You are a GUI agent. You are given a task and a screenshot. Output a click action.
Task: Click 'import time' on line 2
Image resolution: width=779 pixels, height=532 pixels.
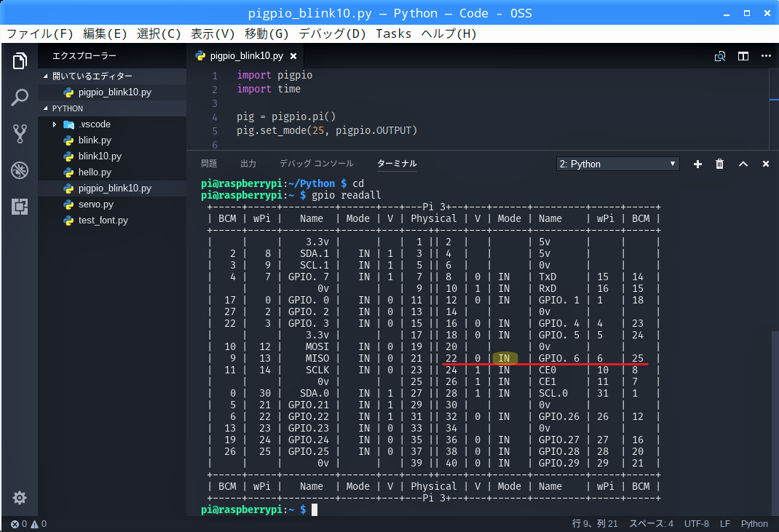269,89
